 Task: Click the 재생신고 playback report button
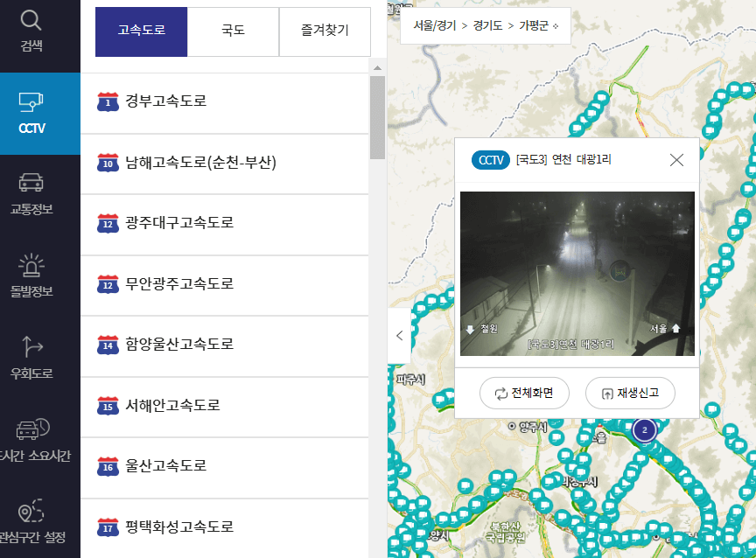630,394
